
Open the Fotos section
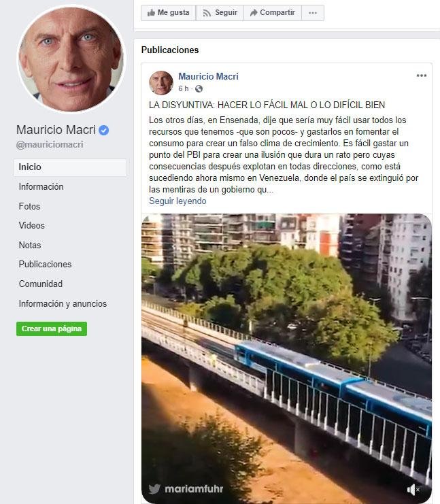point(29,206)
